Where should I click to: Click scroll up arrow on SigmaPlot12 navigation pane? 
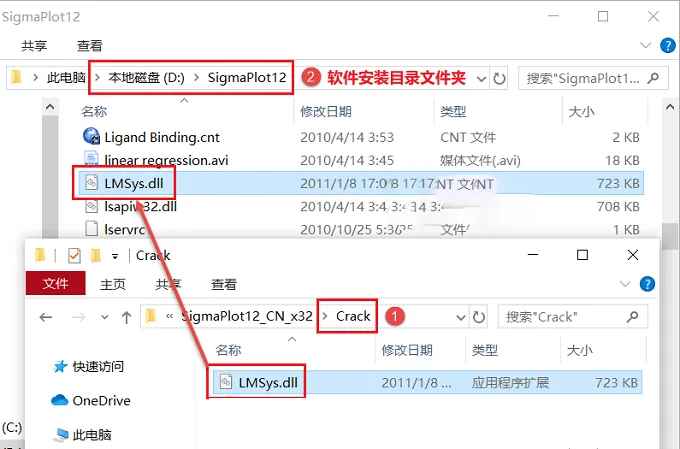point(50,106)
